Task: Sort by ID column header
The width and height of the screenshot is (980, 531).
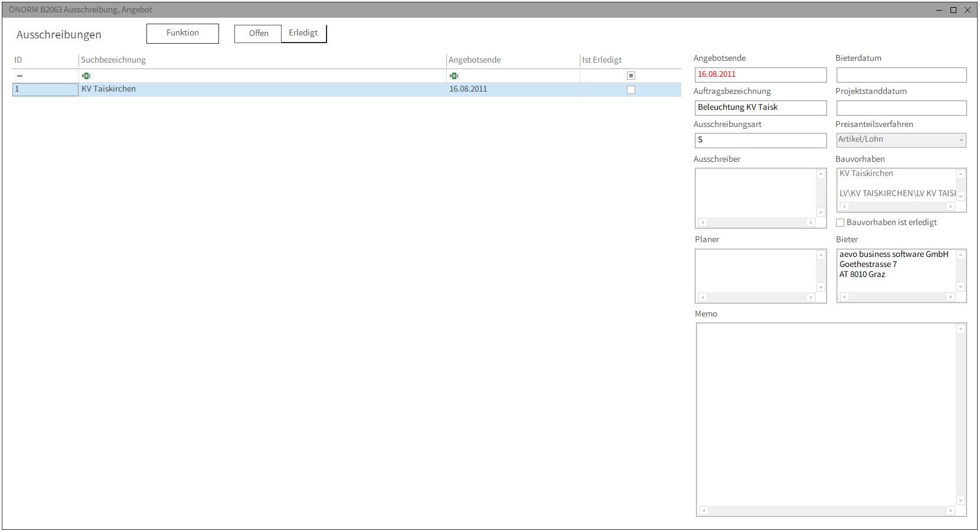Action: tap(45, 60)
